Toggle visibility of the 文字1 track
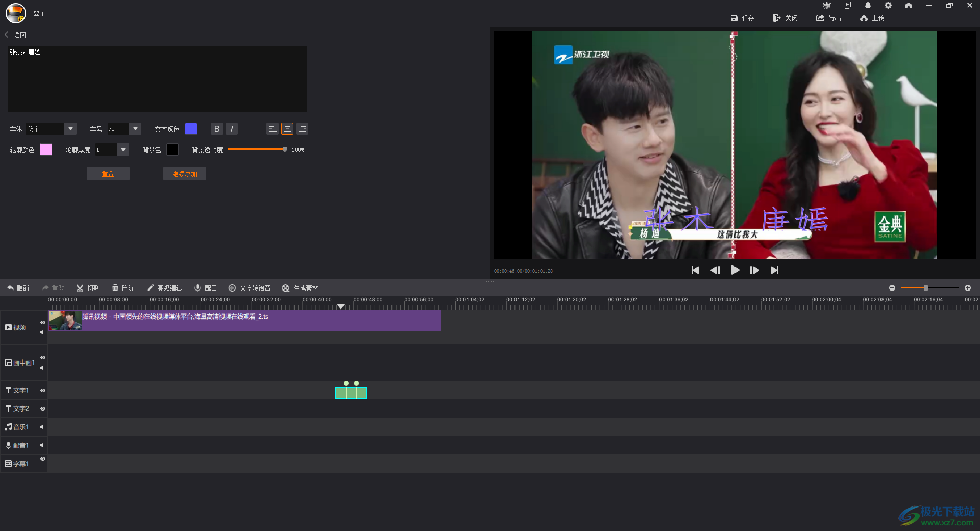The height and width of the screenshot is (531, 980). [x=43, y=390]
